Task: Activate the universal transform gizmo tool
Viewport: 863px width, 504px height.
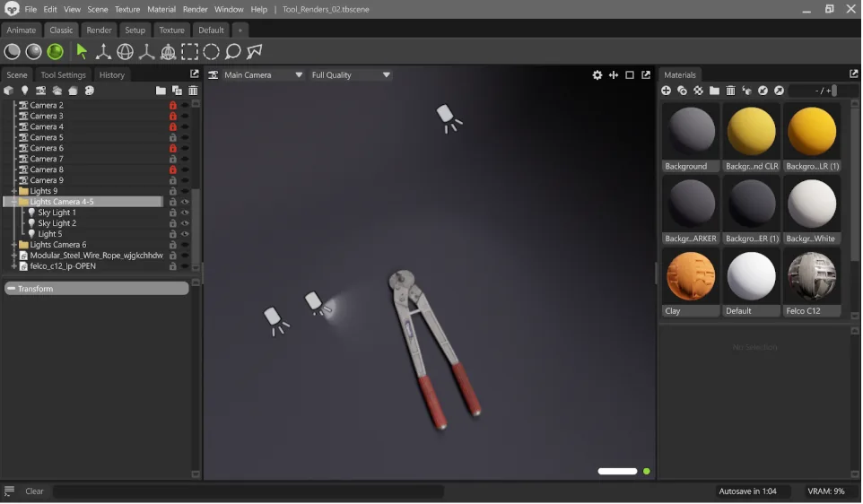Action: 168,52
